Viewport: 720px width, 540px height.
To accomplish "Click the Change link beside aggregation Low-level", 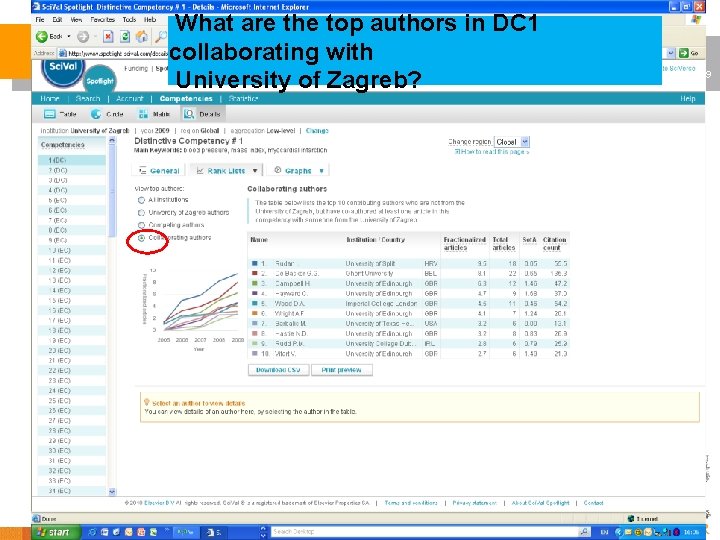I will point(317,130).
